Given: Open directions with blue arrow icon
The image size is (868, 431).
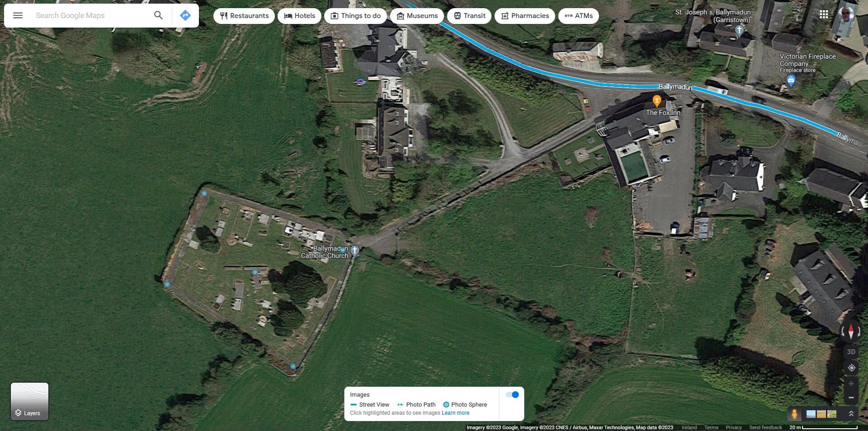Looking at the screenshot, I should click(185, 15).
